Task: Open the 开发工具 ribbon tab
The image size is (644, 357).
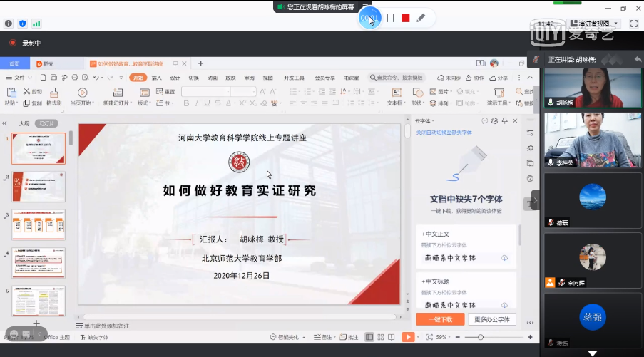Action: pyautogui.click(x=294, y=78)
